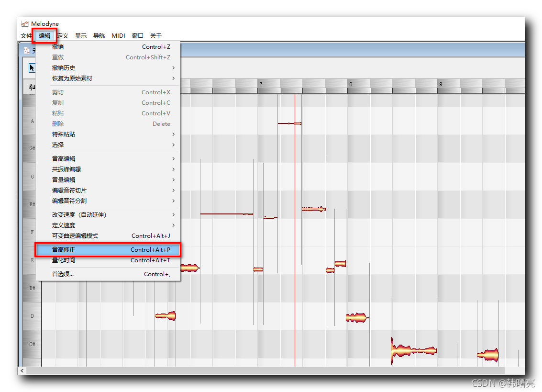Viewport: 542px width, 392px height.
Task: Select the C# note blob at far right
Action: (x=488, y=355)
